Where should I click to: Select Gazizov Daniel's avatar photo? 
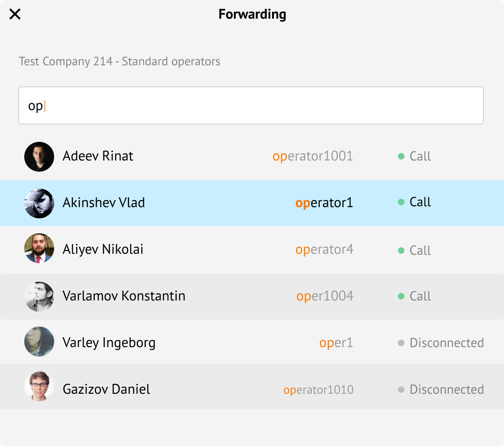click(39, 387)
